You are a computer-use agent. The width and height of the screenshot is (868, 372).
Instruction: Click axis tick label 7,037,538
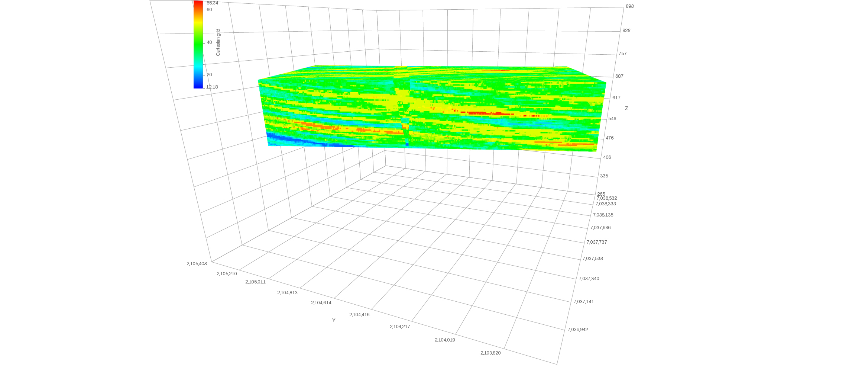(x=593, y=259)
